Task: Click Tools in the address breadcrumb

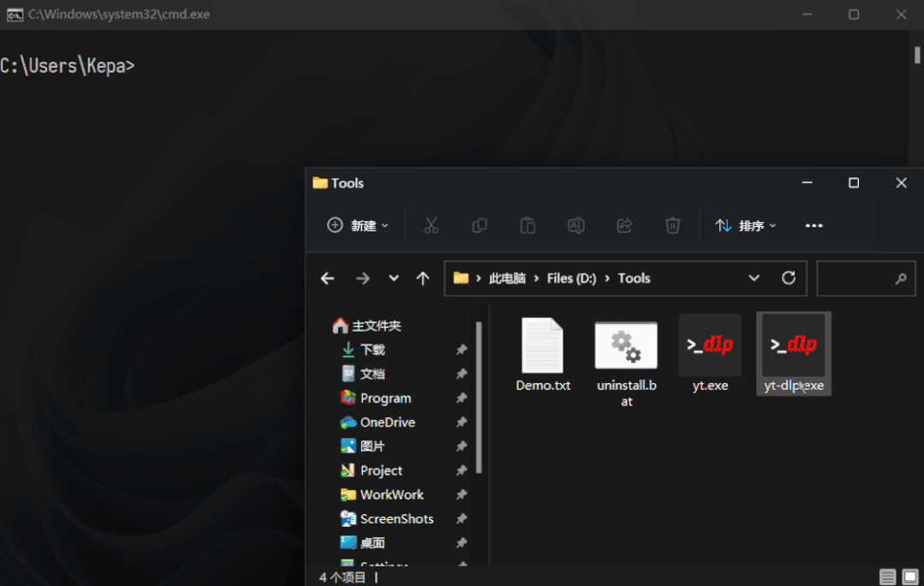Action: pyautogui.click(x=634, y=278)
